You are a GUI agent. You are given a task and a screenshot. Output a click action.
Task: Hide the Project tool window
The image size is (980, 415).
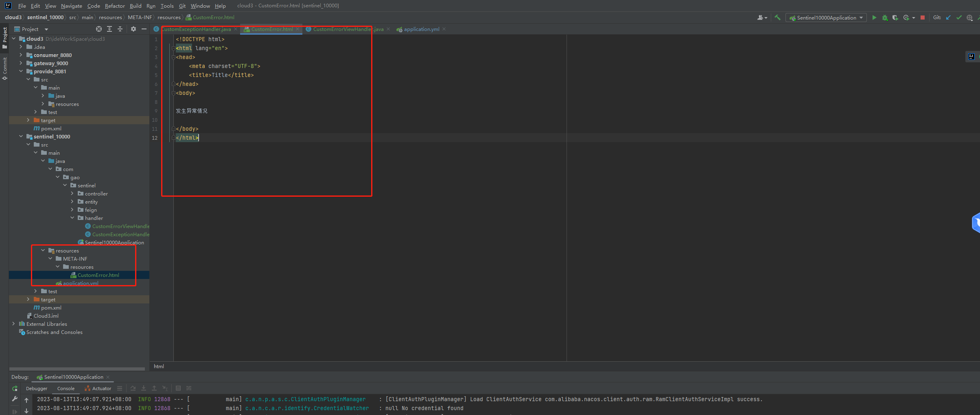(144, 29)
